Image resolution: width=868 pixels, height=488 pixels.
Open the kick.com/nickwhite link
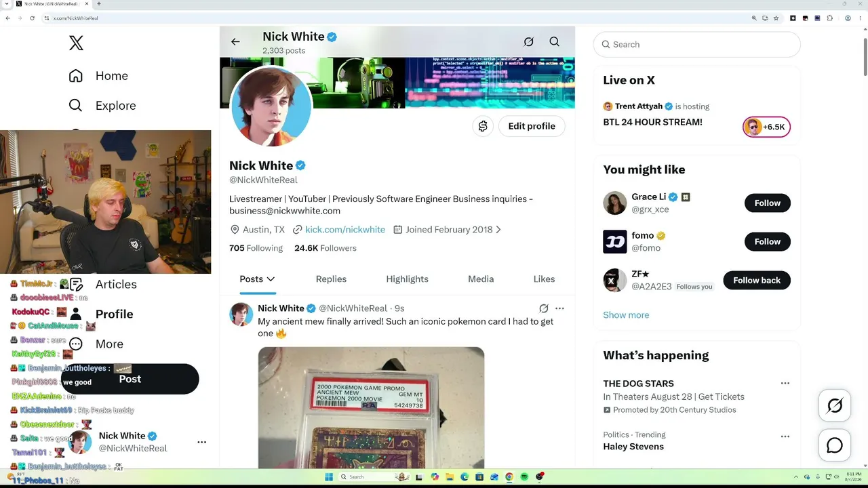pos(345,230)
